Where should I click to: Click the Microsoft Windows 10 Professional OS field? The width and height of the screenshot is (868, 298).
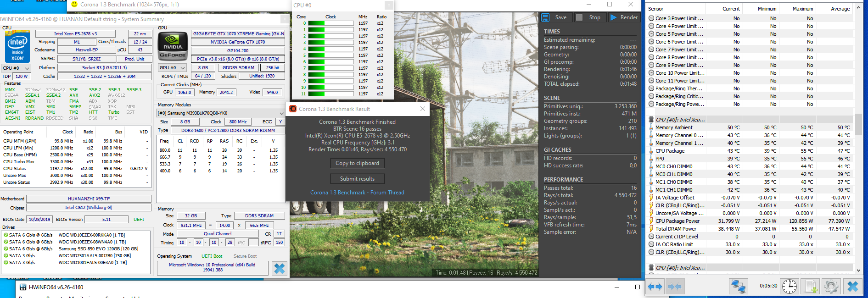[213, 268]
